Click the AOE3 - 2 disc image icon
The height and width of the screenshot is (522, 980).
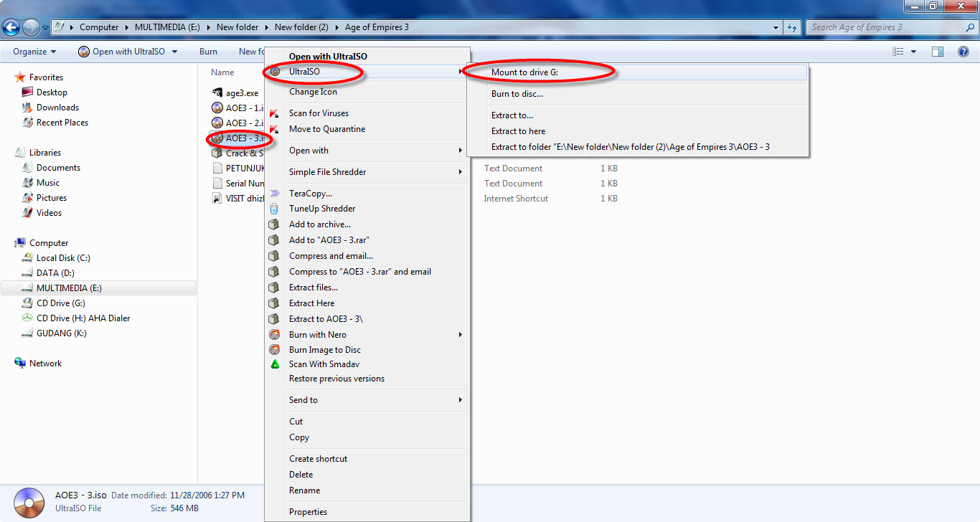pos(217,123)
